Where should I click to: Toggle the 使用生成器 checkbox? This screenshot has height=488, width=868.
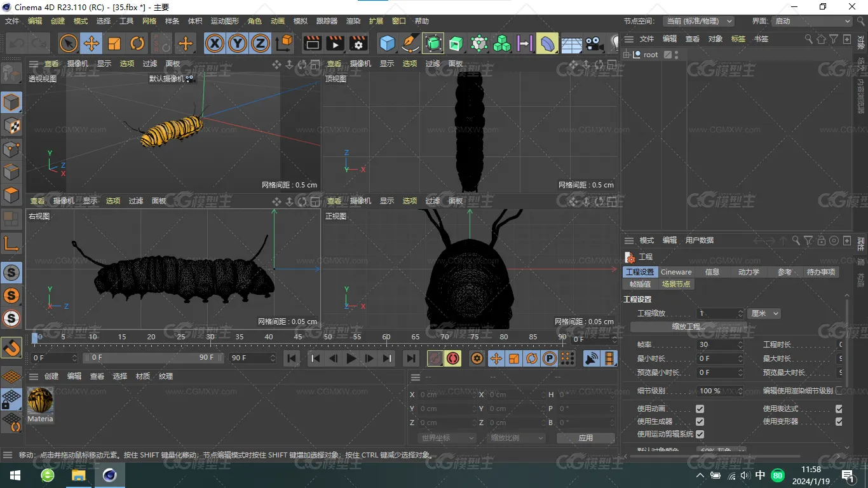tap(700, 421)
